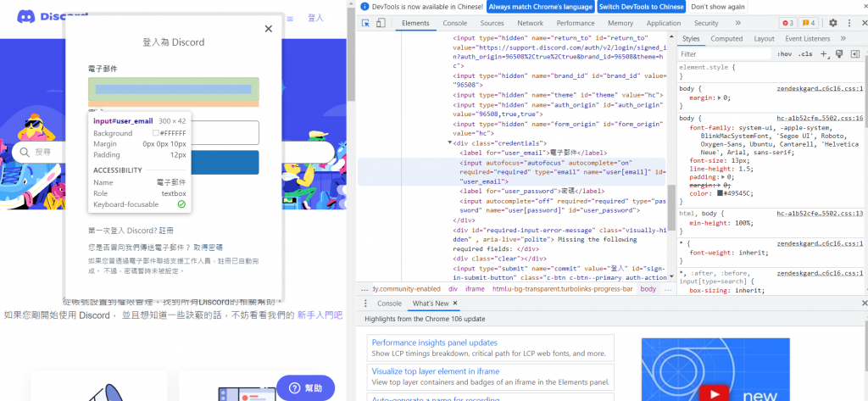Viewport: 868px width, 401px height.
Task: Click the #49545C color swatch
Action: [x=721, y=193]
